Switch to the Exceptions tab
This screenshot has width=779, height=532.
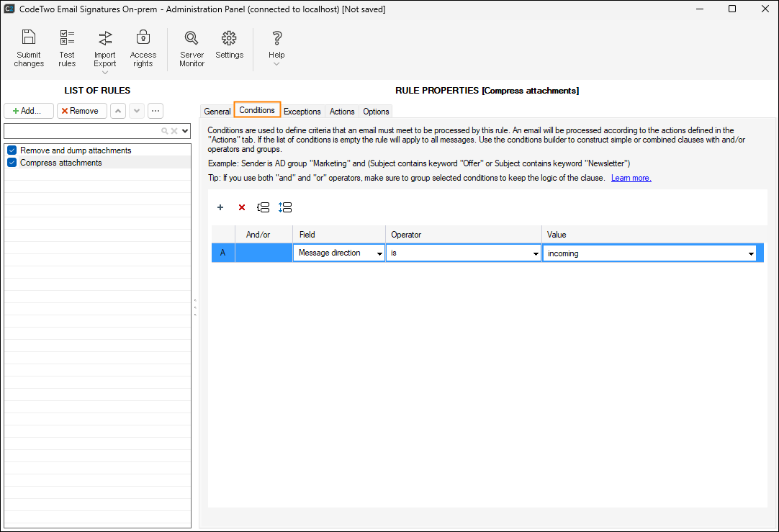[302, 112]
